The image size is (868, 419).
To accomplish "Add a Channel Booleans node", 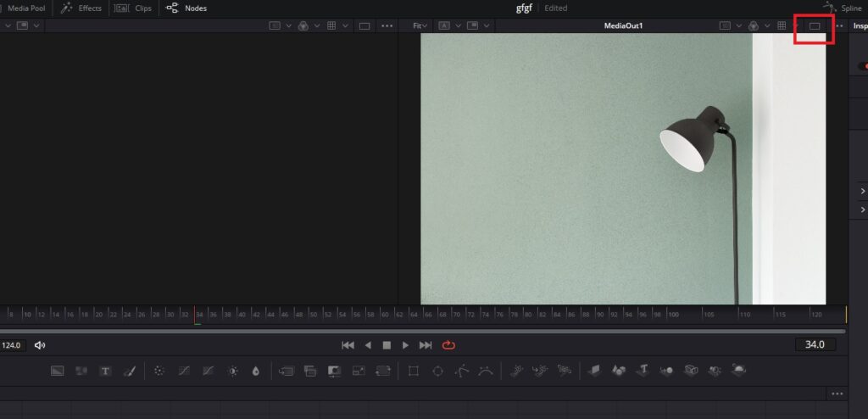I will (x=310, y=371).
